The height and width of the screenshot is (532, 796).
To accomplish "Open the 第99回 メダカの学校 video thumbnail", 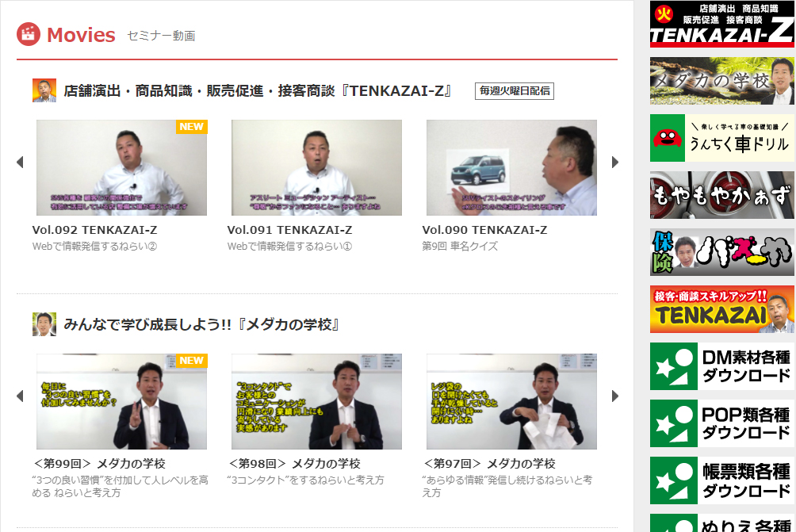I will pos(122,401).
